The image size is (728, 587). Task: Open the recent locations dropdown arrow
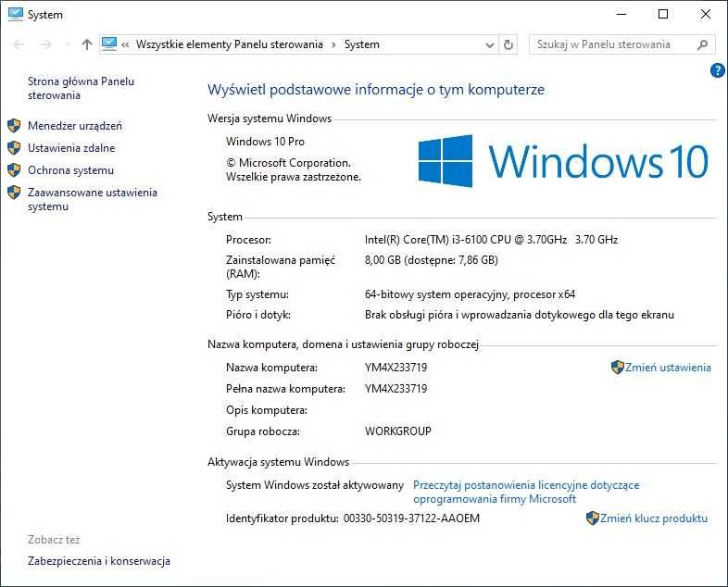point(68,44)
